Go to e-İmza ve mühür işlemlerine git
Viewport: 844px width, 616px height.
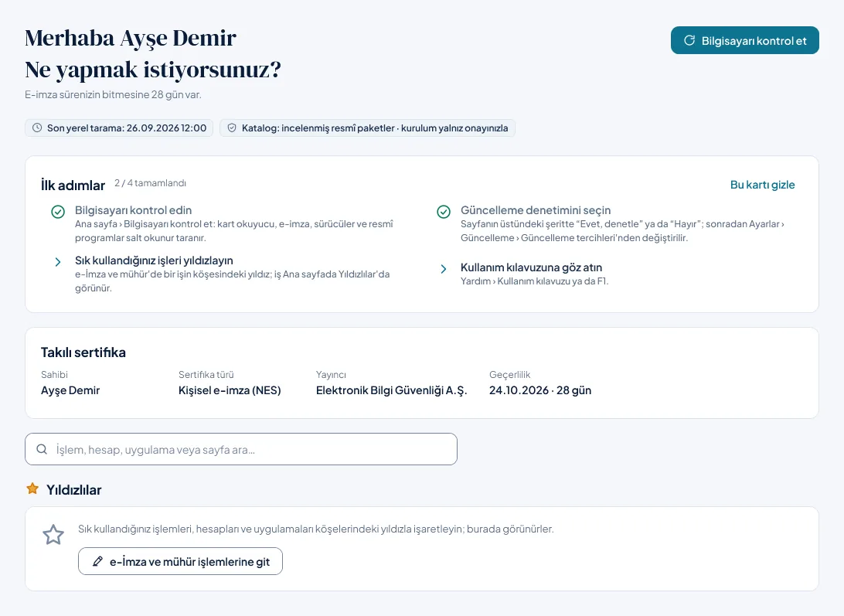point(180,561)
